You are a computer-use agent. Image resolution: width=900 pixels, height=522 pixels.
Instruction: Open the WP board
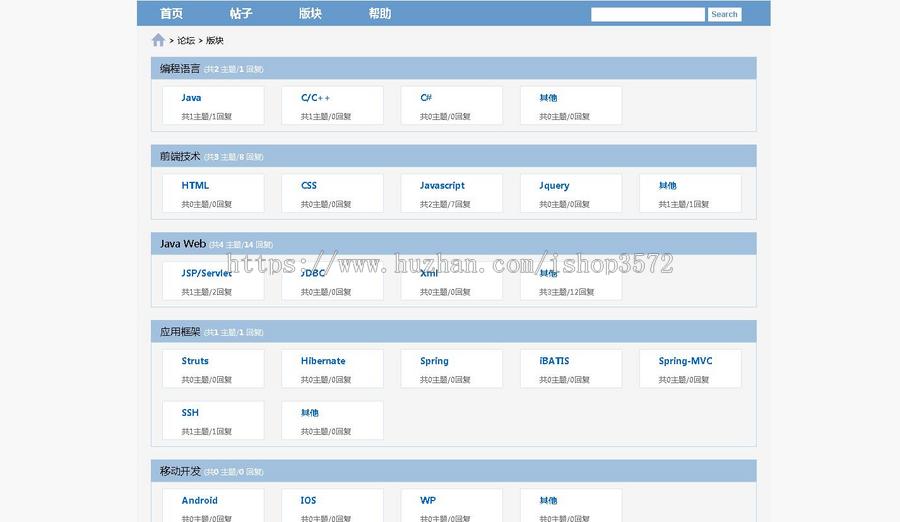(x=428, y=500)
